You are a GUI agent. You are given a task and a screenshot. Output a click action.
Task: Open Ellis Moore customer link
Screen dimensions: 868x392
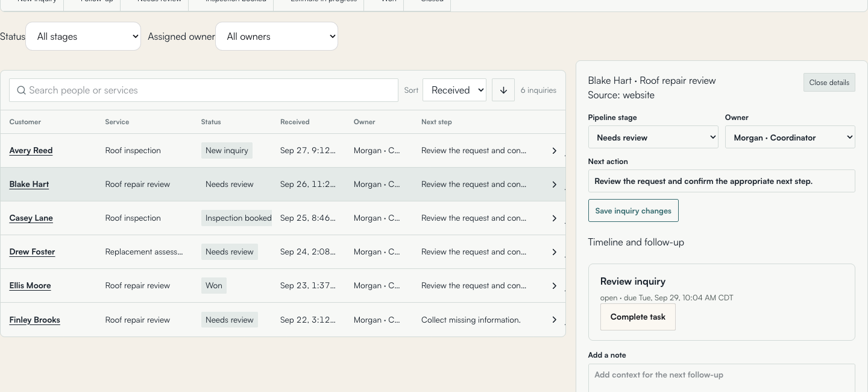tap(30, 286)
